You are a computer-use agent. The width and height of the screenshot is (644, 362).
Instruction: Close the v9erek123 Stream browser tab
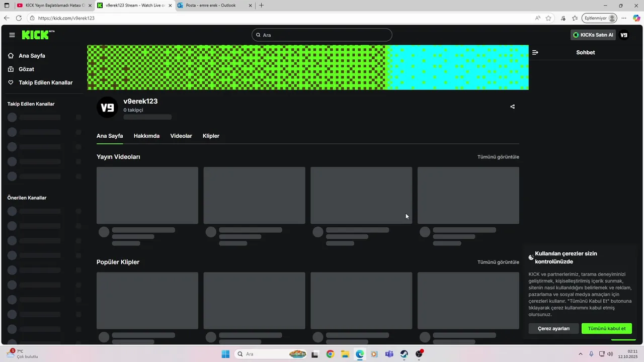170,6
